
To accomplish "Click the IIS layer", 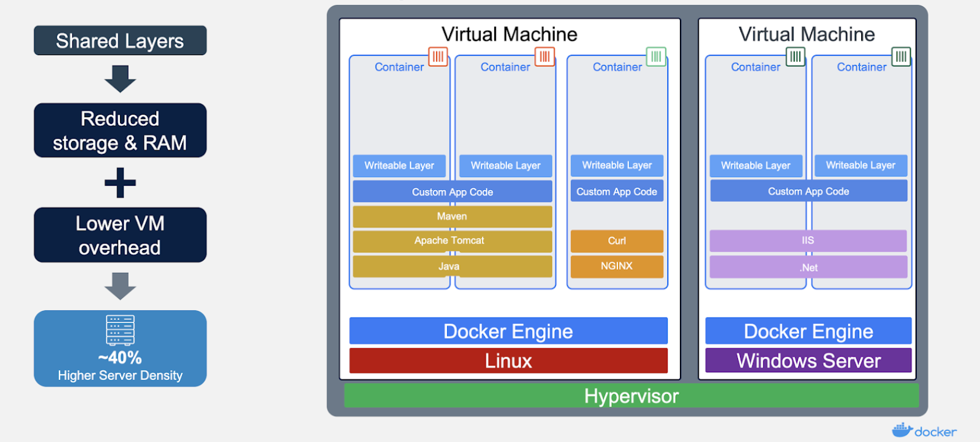I will click(x=809, y=241).
